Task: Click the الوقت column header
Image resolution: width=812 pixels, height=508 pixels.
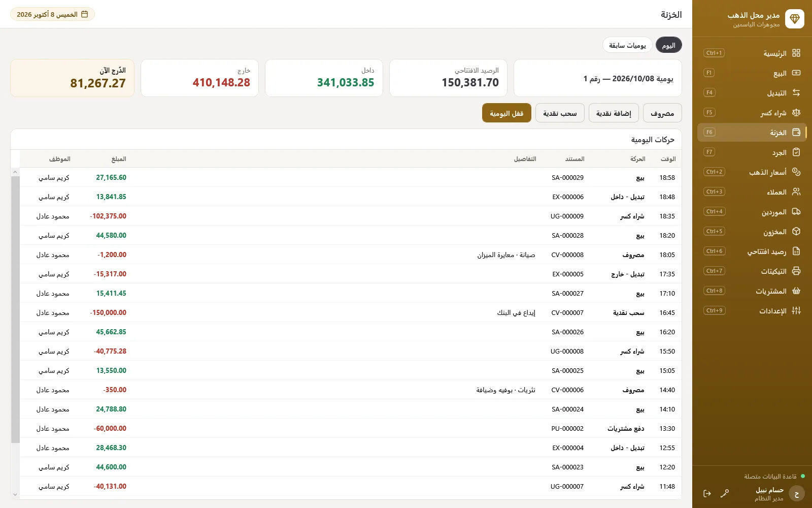Action: click(668, 159)
